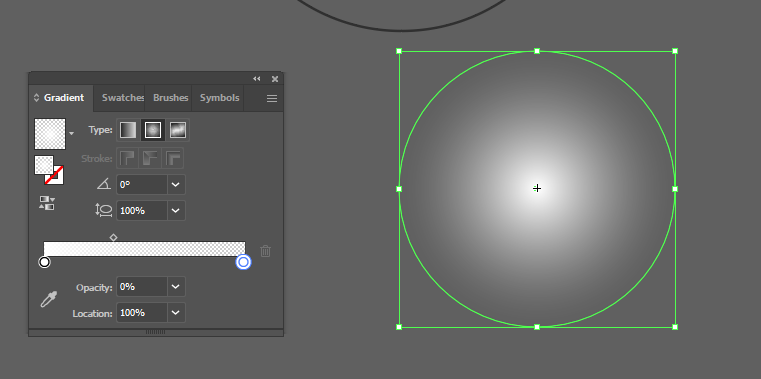This screenshot has width=761, height=379.
Task: Open the Aspect Ratio dropdown
Action: click(x=176, y=211)
